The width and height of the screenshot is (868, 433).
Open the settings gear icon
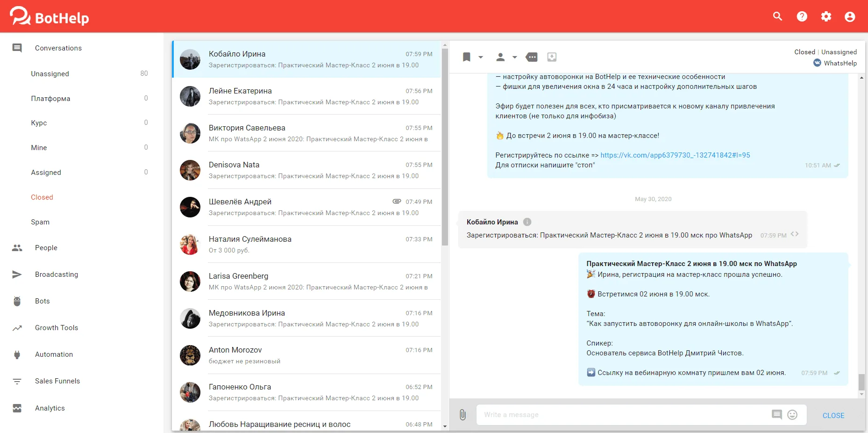[x=826, y=16]
